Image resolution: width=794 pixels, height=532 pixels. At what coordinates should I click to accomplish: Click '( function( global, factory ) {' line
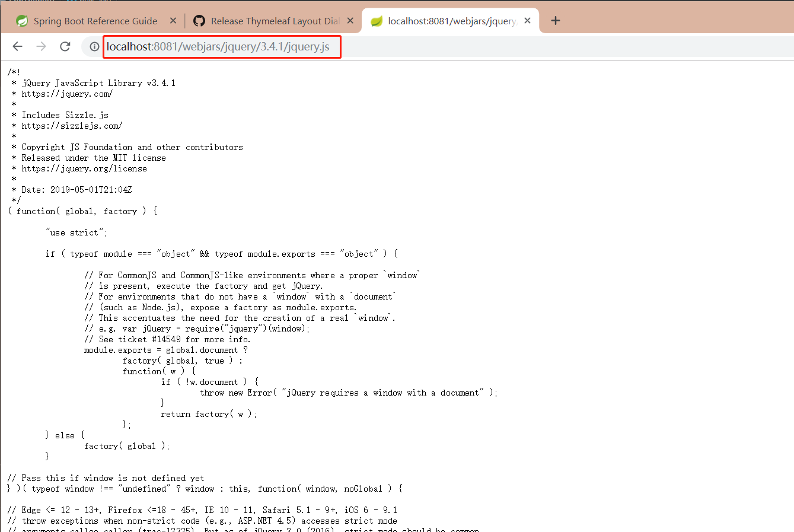tap(82, 211)
